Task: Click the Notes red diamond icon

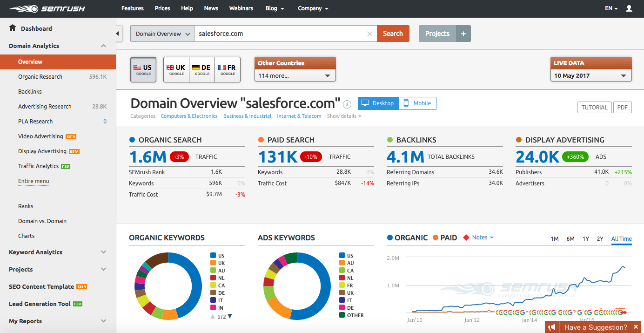Action: pos(466,238)
